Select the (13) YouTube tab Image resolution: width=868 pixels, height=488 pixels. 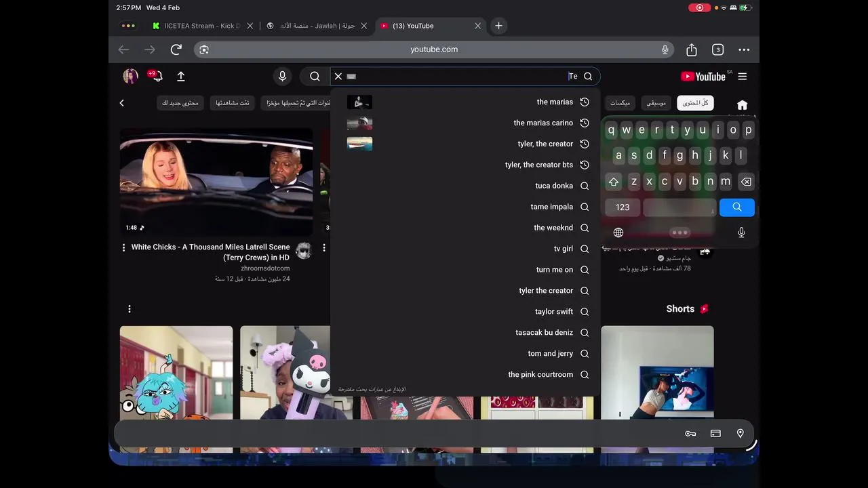[x=431, y=26]
